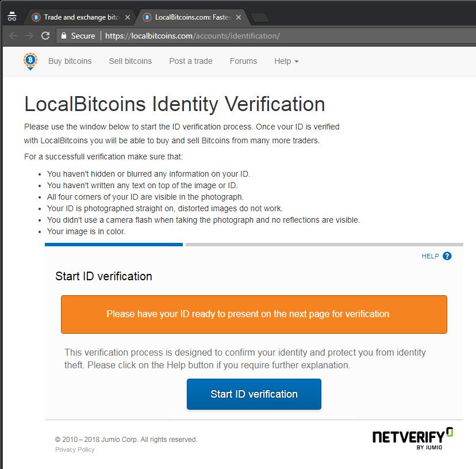Click the LocalBitcoins logo in the navbar

pos(30,61)
